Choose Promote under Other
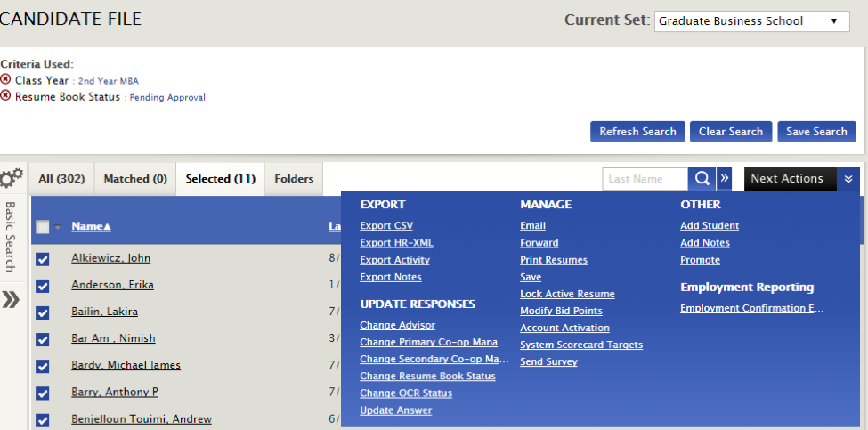The height and width of the screenshot is (430, 868). [701, 260]
